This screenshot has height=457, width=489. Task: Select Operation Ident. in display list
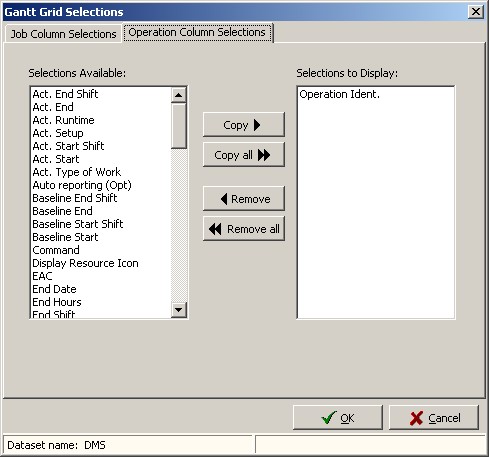[x=339, y=94]
